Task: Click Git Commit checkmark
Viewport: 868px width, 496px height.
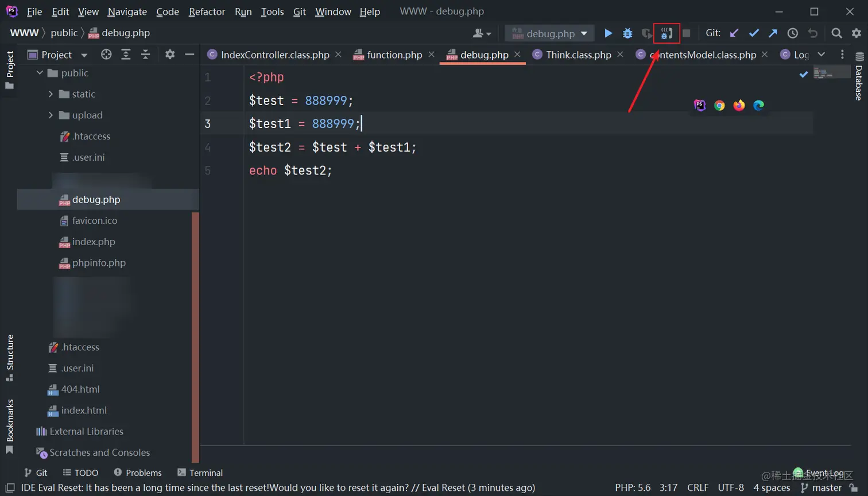Action: pos(754,33)
